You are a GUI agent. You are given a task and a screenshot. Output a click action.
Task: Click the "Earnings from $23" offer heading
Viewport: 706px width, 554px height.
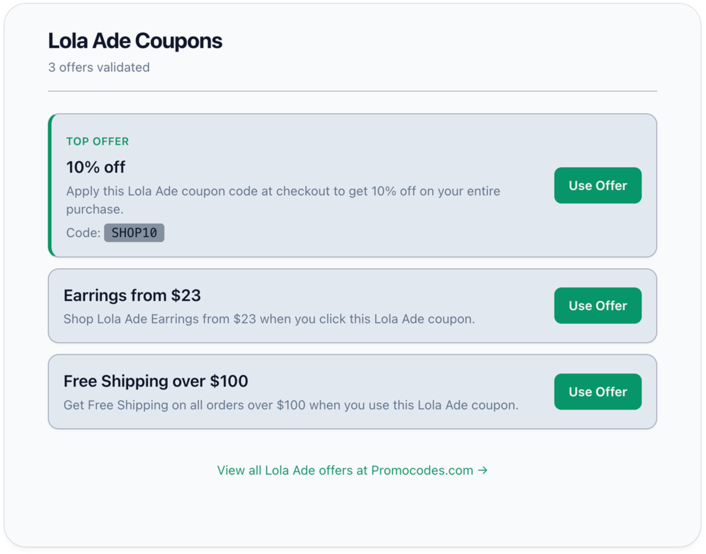(x=132, y=295)
